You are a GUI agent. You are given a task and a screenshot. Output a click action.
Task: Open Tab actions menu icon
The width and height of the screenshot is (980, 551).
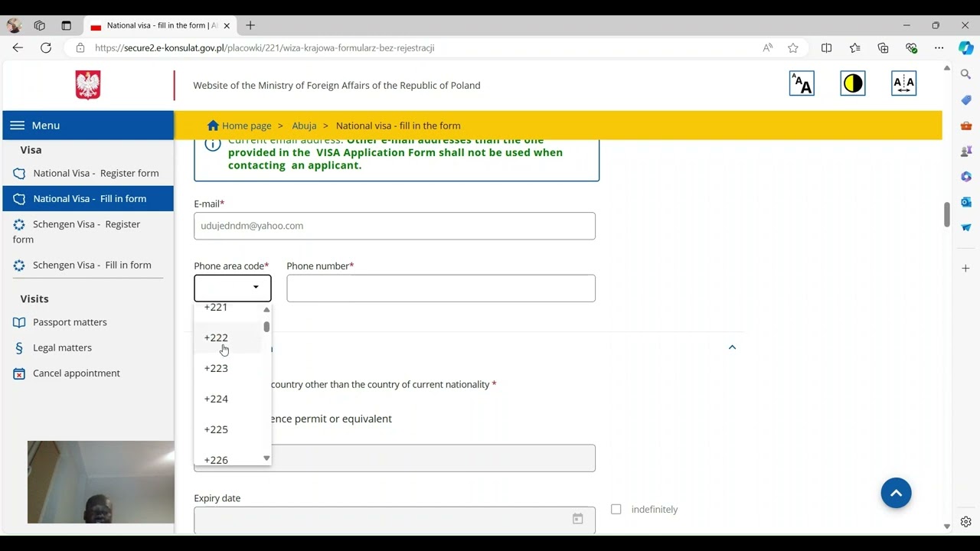coord(67,25)
